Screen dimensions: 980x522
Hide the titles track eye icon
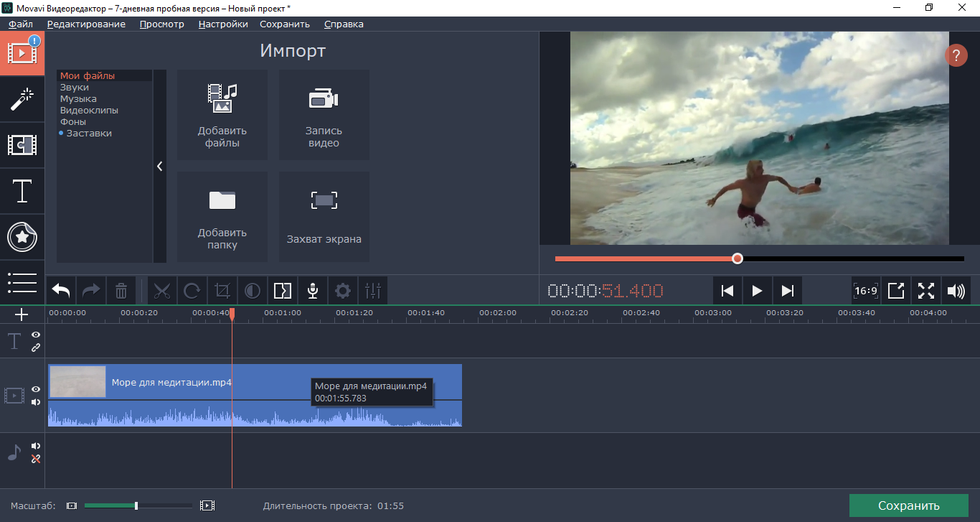tap(36, 335)
